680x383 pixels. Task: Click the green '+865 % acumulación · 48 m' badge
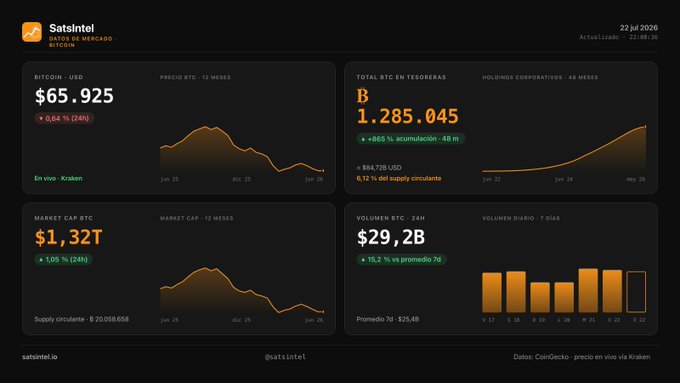pyautogui.click(x=411, y=139)
